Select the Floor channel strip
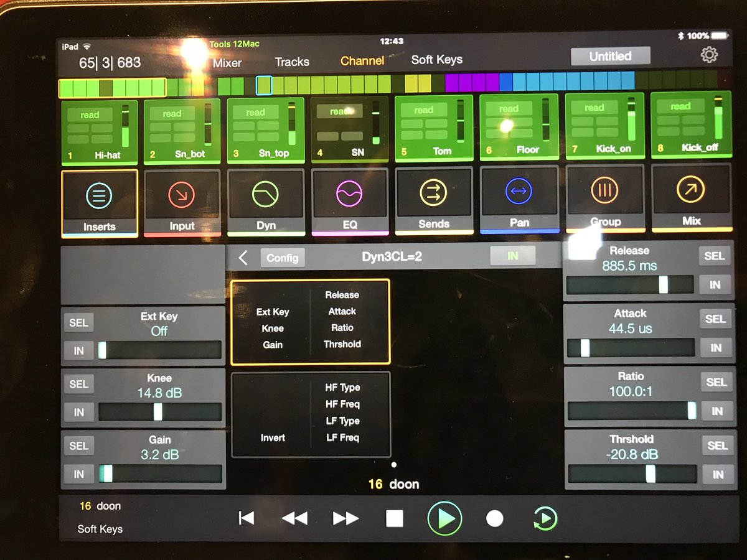Viewport: 747px width, 560px height. (519, 126)
